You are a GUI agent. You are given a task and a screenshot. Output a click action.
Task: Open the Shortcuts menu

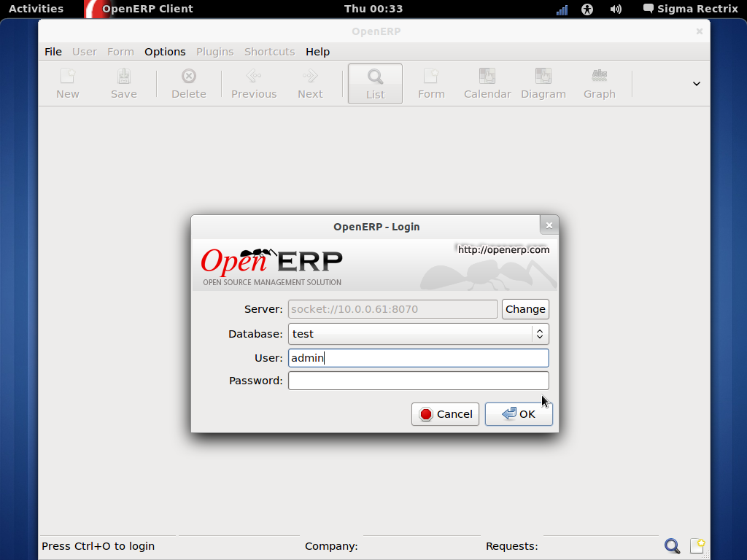click(x=270, y=52)
